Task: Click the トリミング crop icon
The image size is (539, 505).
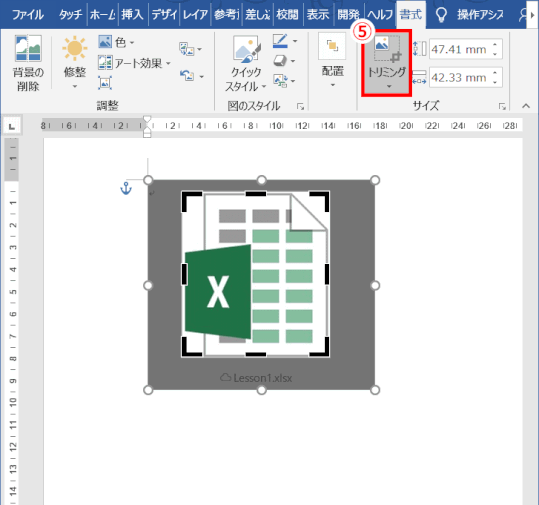Action: [x=388, y=48]
